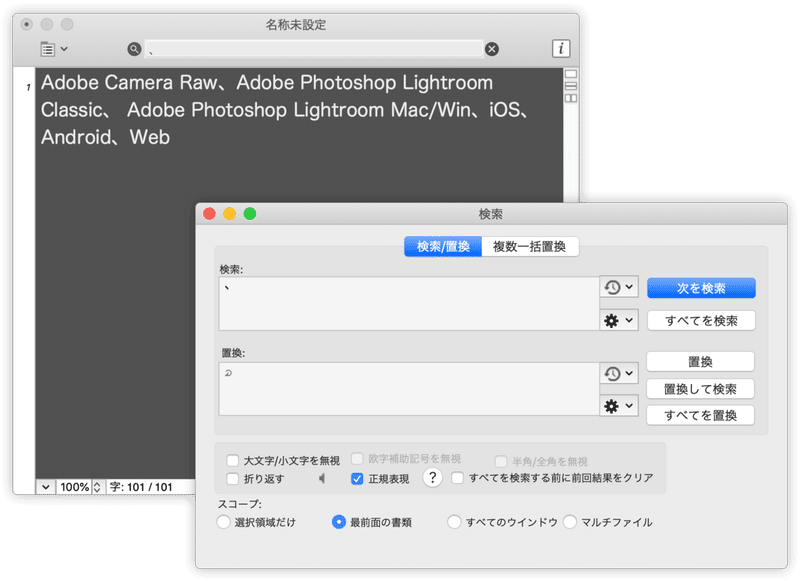Viewport: 800px width, 581px height.
Task: Open the replace history clock dropdown
Action: (x=619, y=373)
